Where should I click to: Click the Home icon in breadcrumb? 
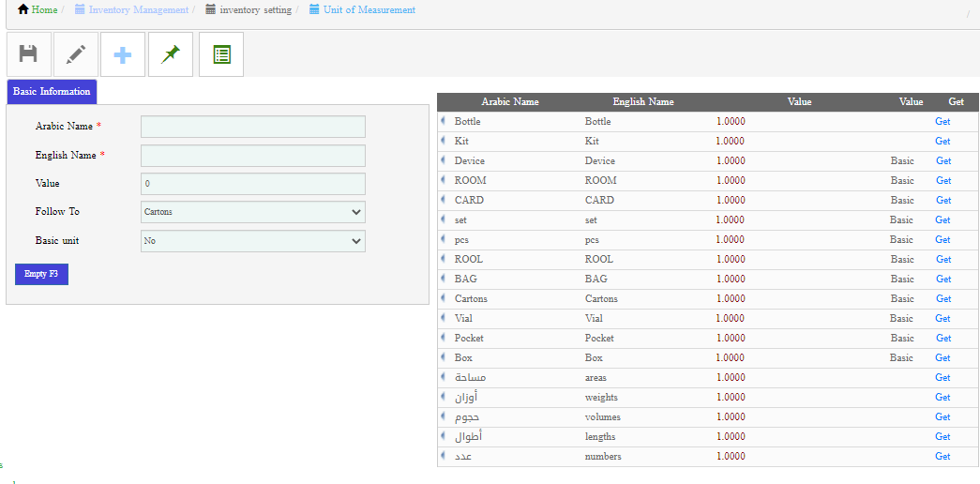[23, 10]
